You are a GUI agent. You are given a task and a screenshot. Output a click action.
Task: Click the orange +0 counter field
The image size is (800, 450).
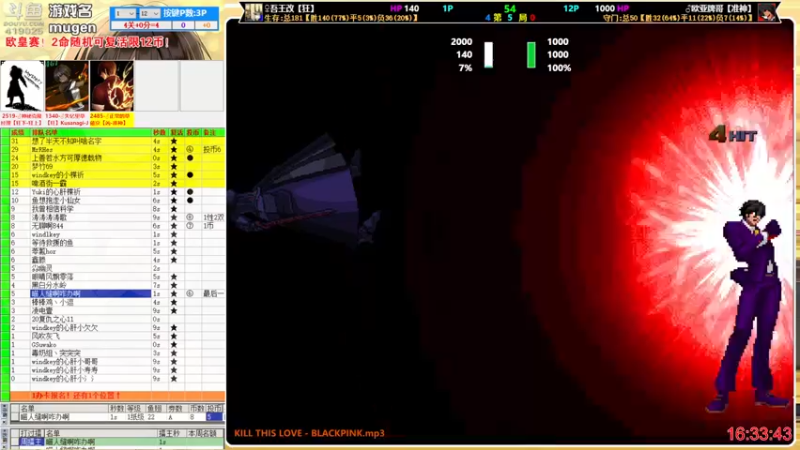[x=206, y=25]
